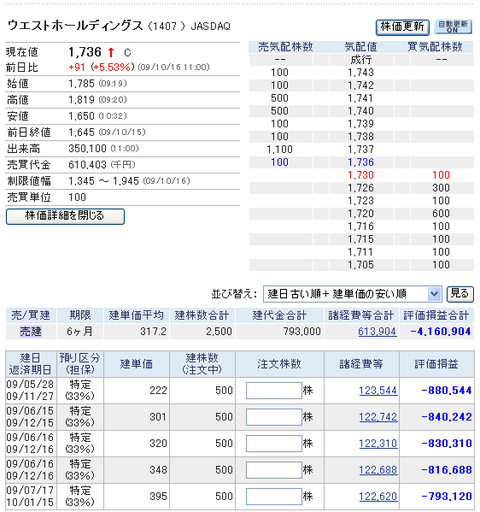
Task: Click valuation loss -793,120
Action: pos(446,496)
